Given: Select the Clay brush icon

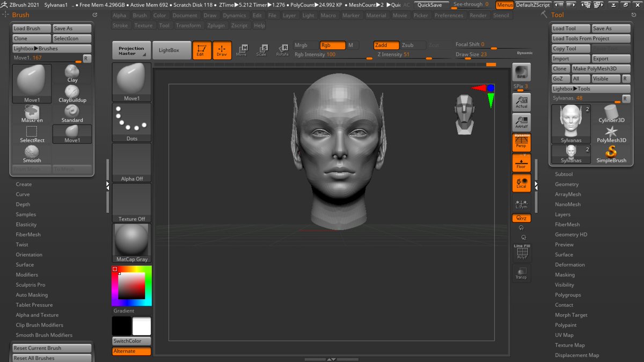Looking at the screenshot, I should coord(72,74).
